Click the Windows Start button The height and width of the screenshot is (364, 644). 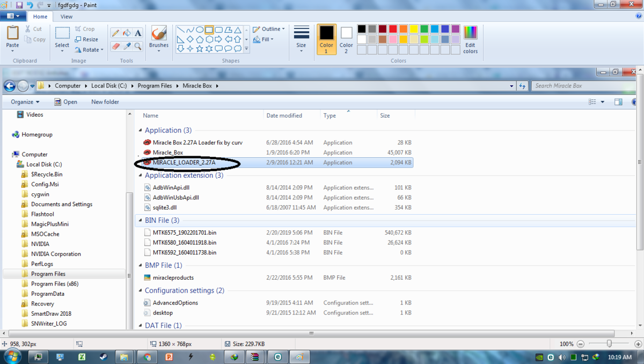click(12, 356)
